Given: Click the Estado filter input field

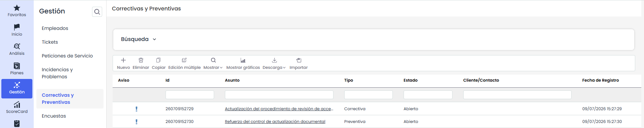Looking at the screenshot, I should tap(428, 95).
